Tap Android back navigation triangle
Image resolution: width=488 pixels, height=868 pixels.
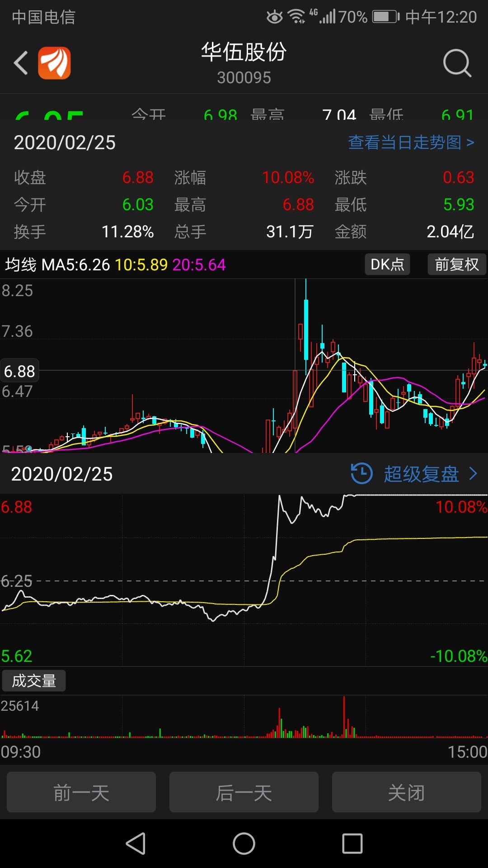point(136,844)
